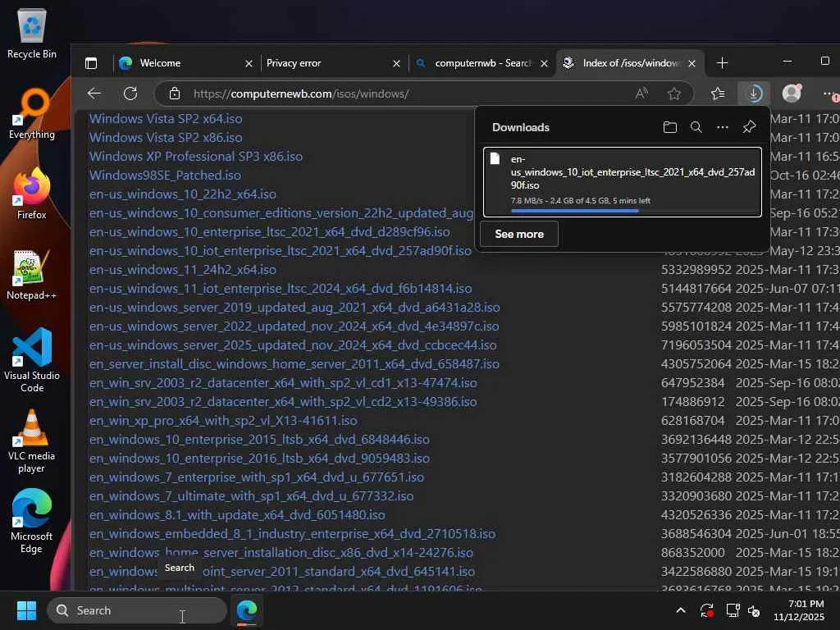Close the Privacy error tab
840x630 pixels.
396,63
